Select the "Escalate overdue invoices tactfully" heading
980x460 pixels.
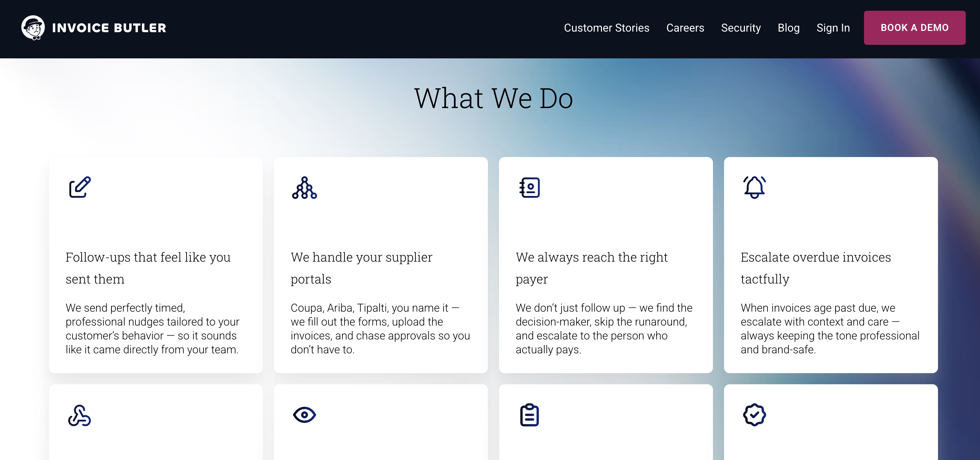[x=816, y=268]
